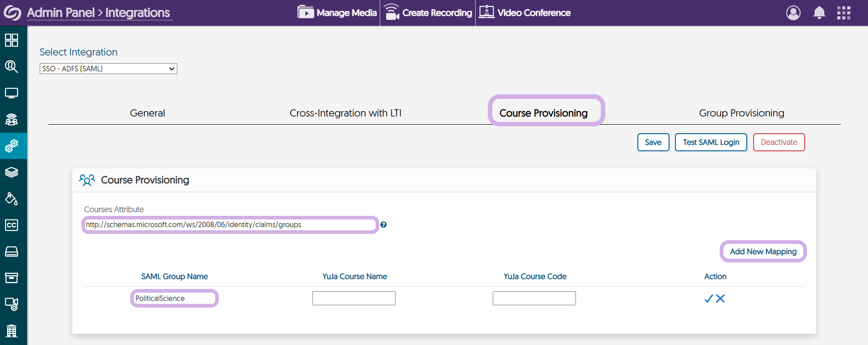Screen dimensions: 868x345
Task: Open the user profile avatar icon
Action: pos(793,13)
